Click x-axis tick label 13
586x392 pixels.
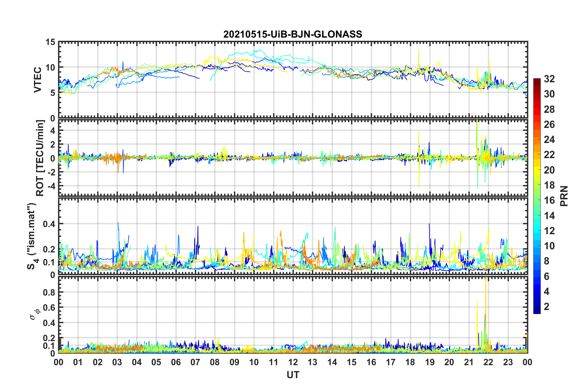tap(312, 362)
